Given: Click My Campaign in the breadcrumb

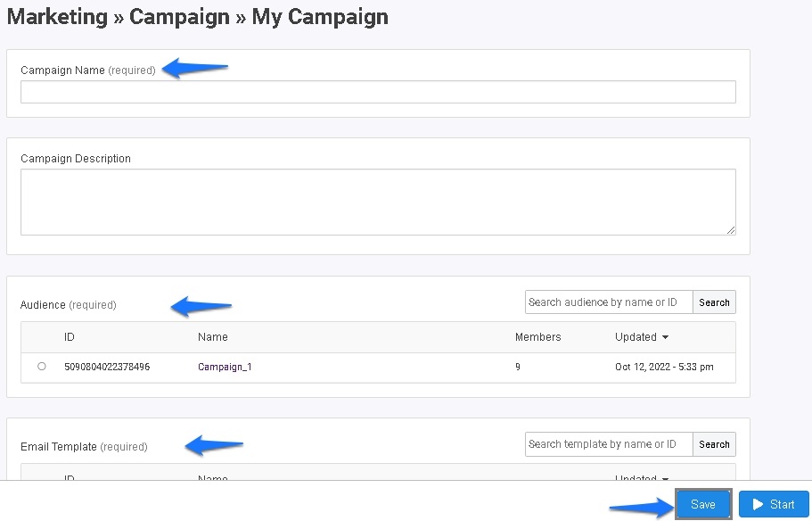Looking at the screenshot, I should 320,17.
